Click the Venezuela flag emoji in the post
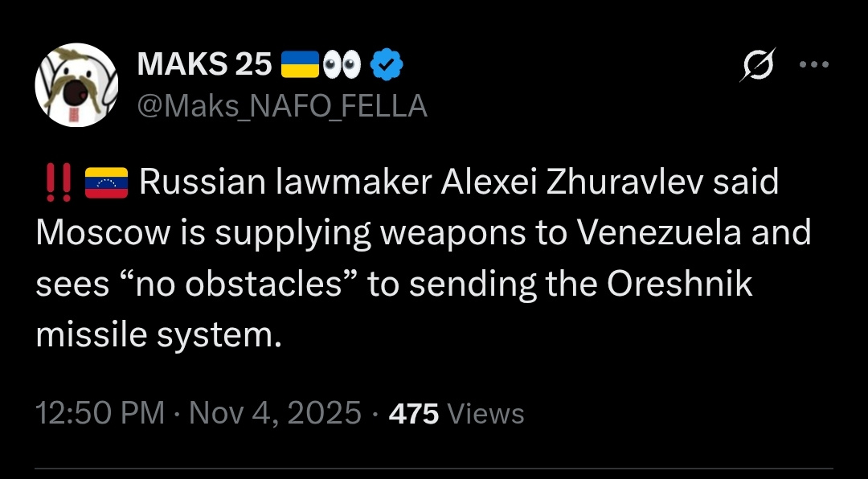The height and width of the screenshot is (479, 868). point(106,183)
